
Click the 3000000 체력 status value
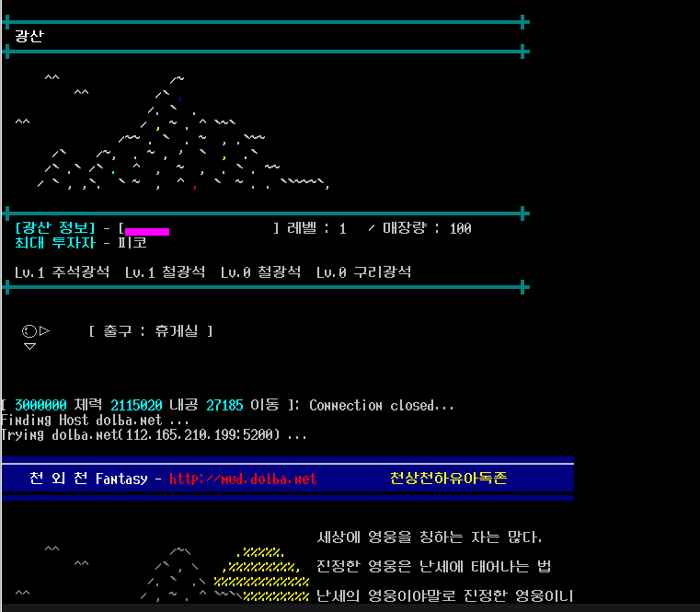[x=40, y=405]
